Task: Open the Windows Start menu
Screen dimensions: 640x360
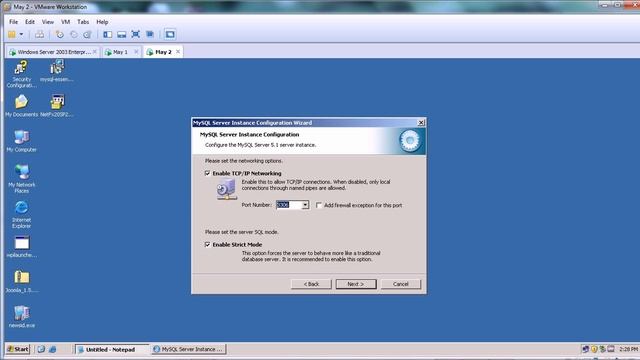Action: pos(18,349)
